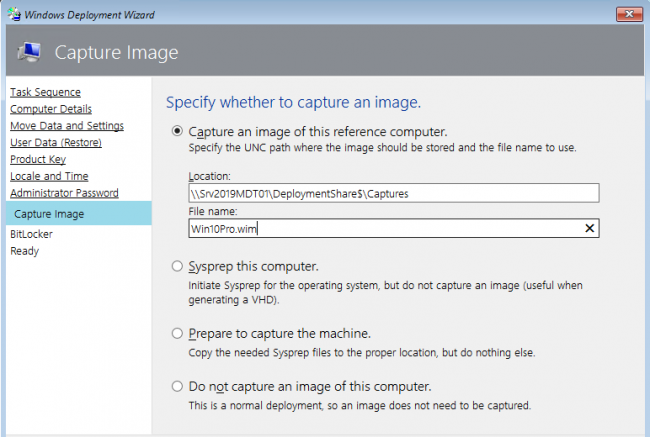The width and height of the screenshot is (650, 437).
Task: Click the 'Copy the needed Sysprep files' description
Action: click(361, 353)
